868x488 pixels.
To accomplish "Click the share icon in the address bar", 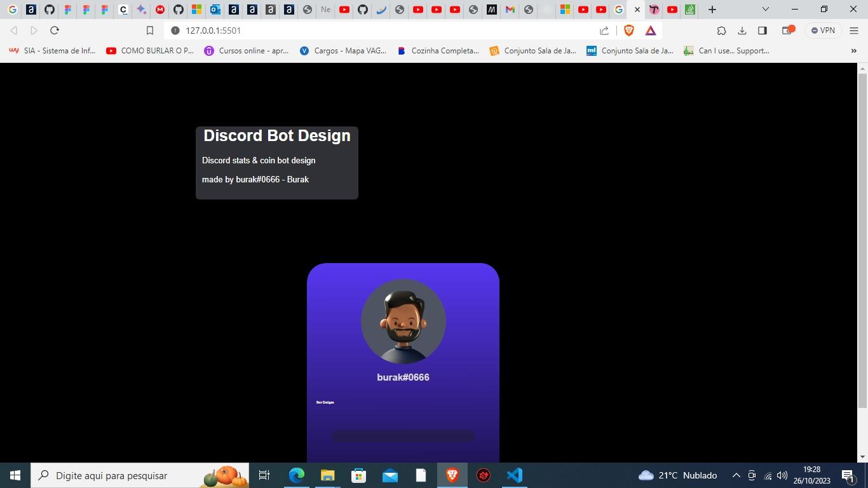I will [x=604, y=30].
